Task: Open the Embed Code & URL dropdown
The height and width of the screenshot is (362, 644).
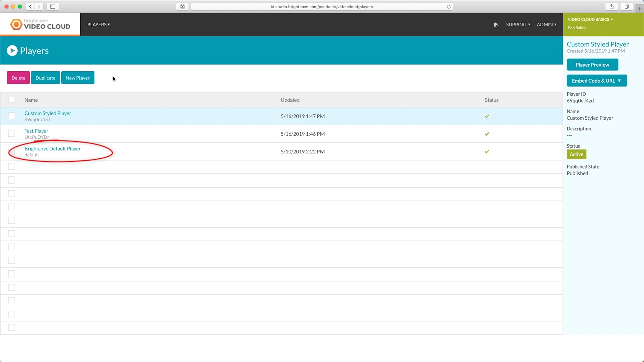Action: [597, 81]
